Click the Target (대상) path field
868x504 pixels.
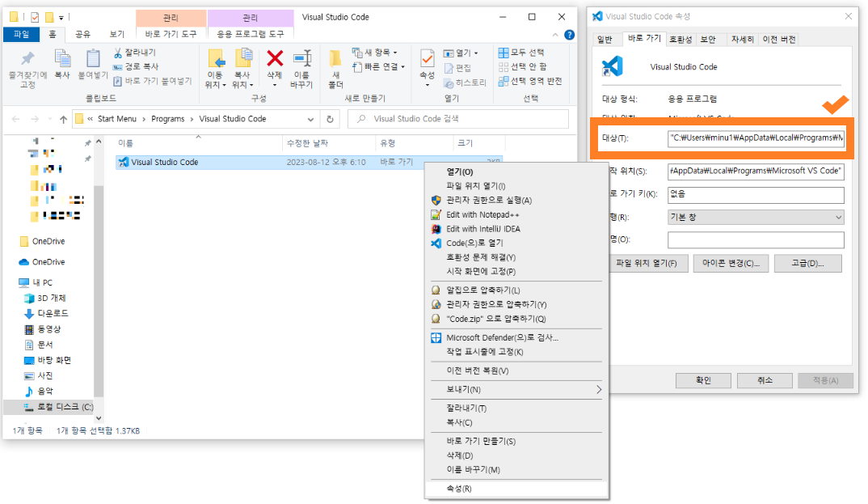(x=756, y=138)
